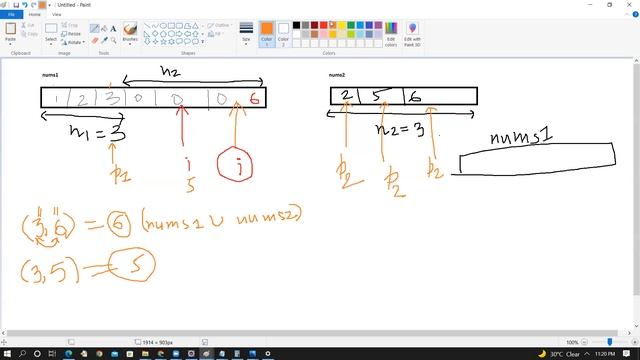Open taskbar Search
640x360 pixels.
22,353
